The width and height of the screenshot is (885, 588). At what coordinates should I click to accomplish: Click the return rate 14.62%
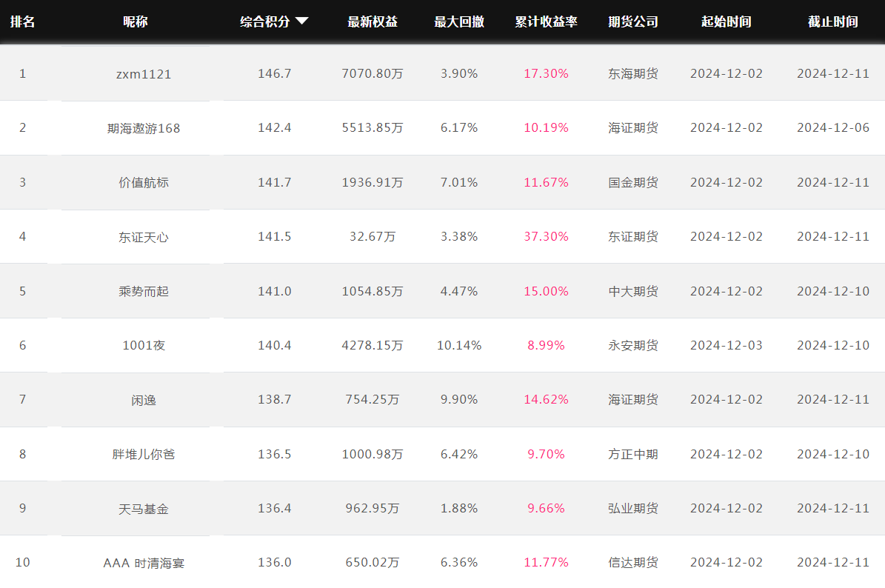(546, 399)
